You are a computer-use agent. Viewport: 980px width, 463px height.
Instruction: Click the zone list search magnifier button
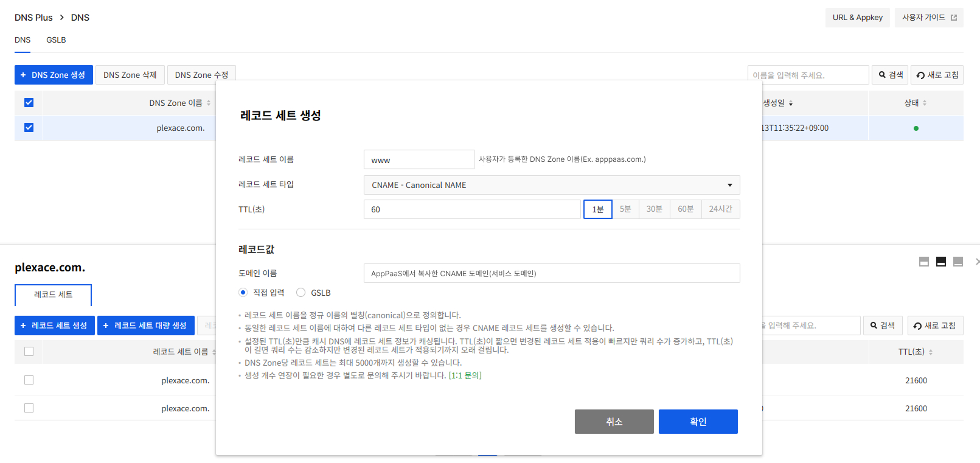pos(889,75)
